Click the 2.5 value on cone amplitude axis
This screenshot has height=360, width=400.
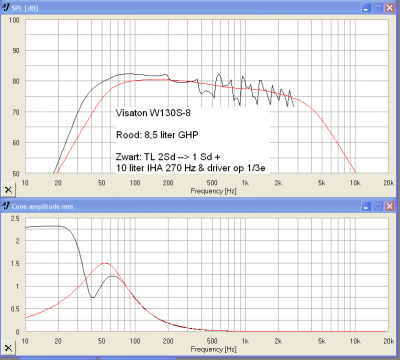tap(15, 219)
